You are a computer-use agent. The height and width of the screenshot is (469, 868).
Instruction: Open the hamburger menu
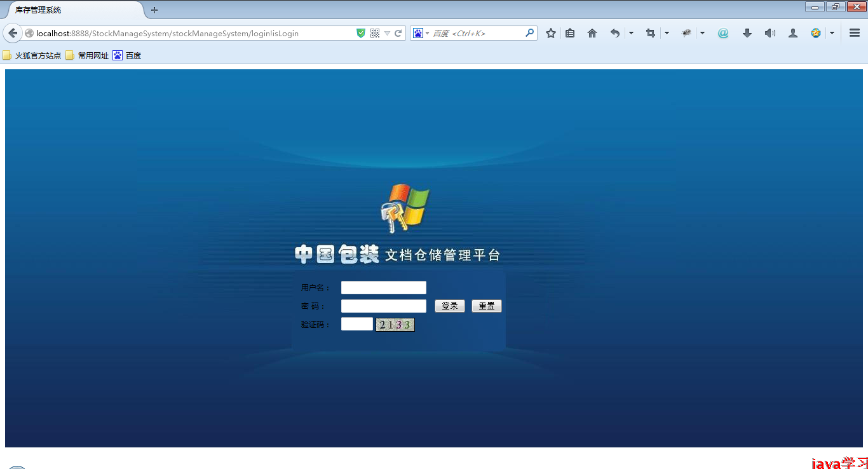(855, 33)
